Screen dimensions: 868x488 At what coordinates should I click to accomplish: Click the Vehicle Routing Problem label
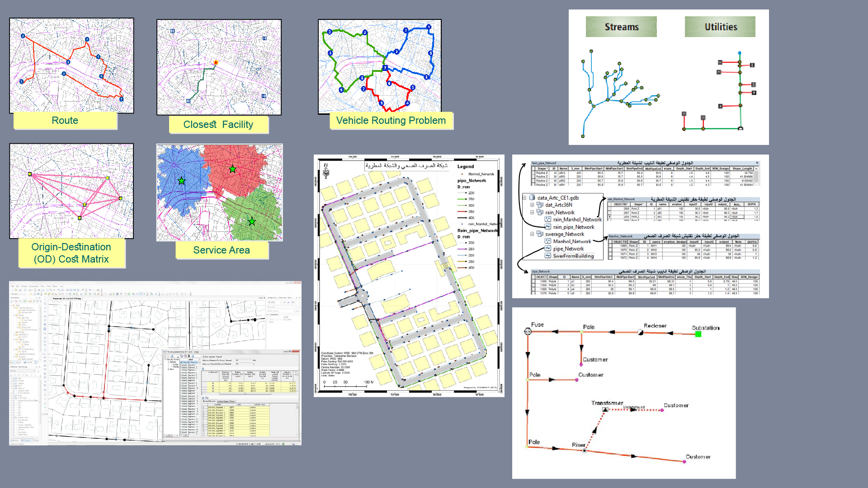pos(391,121)
